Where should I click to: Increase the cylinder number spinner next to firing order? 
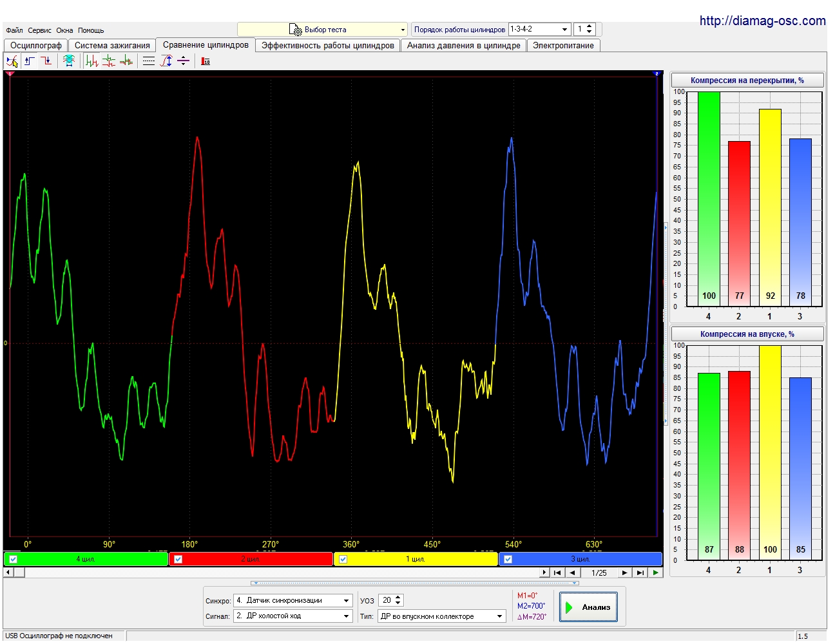[x=590, y=26]
